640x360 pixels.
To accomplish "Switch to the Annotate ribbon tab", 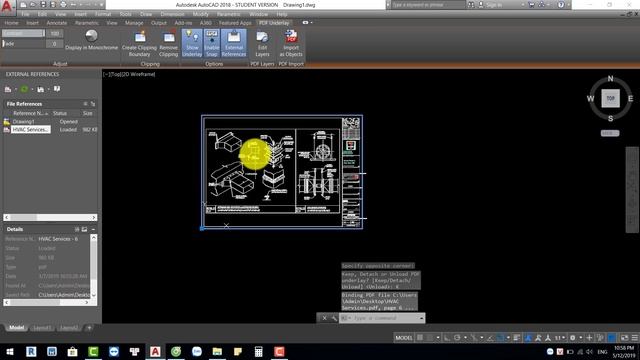I will point(57,23).
